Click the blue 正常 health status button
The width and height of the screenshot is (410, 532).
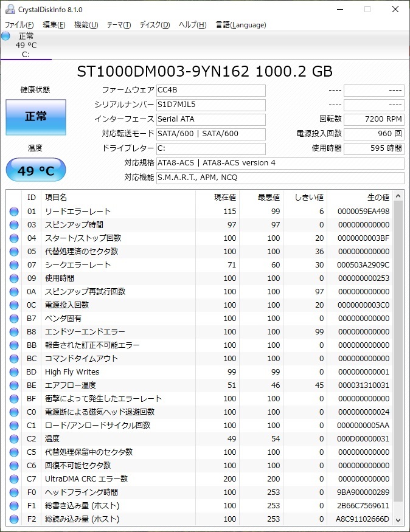pos(36,117)
